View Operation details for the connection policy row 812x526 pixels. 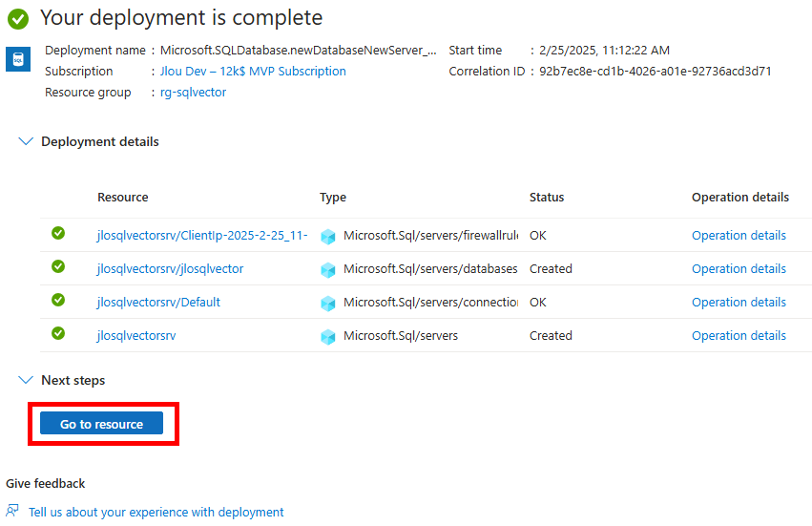[x=739, y=302]
